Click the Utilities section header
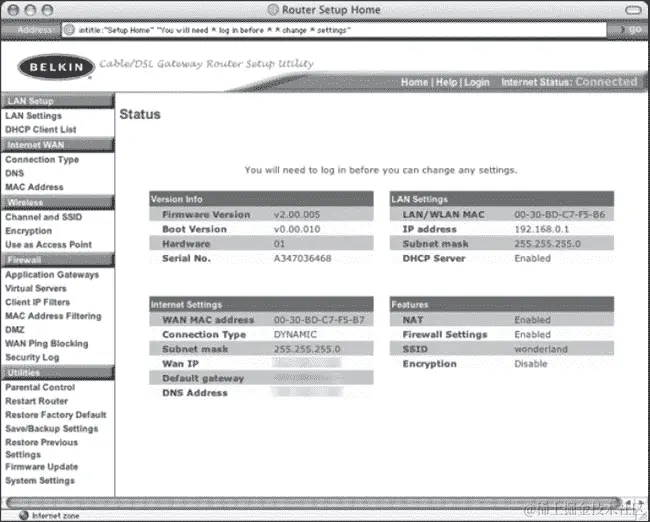The image size is (650, 522). pos(58,372)
